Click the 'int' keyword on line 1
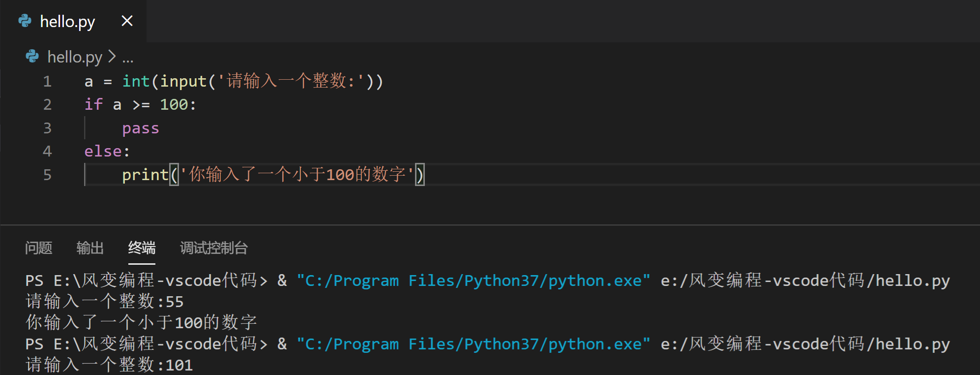The width and height of the screenshot is (980, 375). pos(136,81)
